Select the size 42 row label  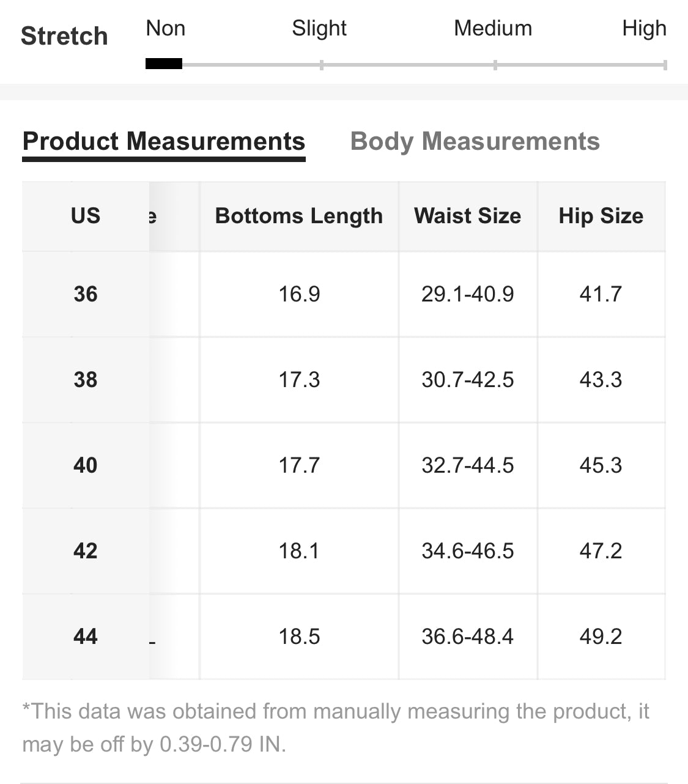85,551
